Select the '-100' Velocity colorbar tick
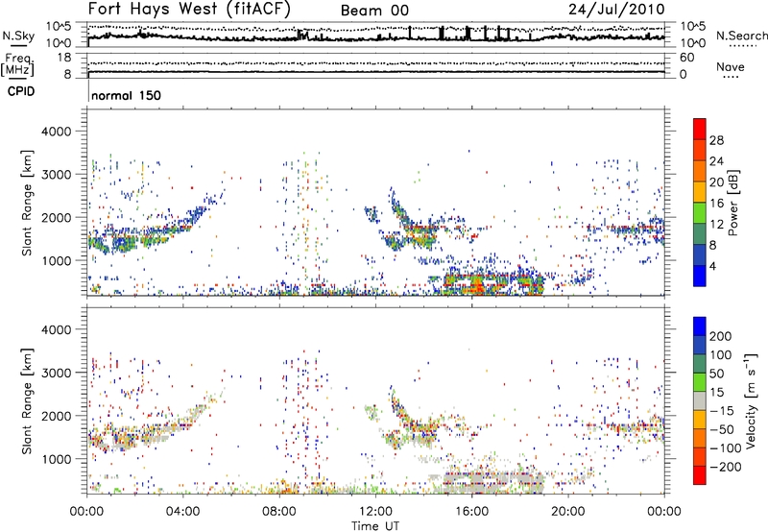The height and width of the screenshot is (532, 768). coord(726,447)
